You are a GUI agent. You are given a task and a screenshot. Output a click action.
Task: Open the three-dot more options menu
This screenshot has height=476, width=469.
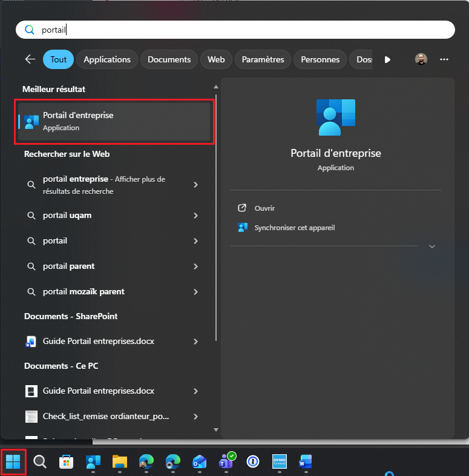click(444, 59)
